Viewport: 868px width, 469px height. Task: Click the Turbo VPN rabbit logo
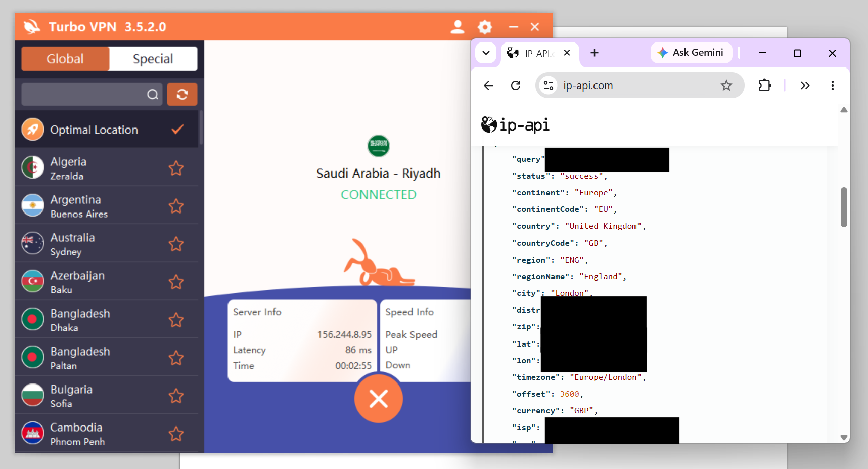click(32, 27)
